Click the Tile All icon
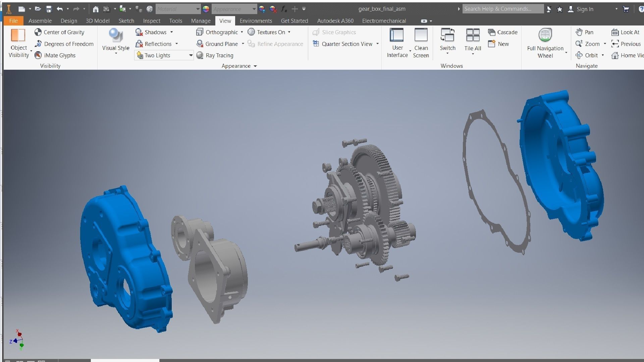The width and height of the screenshot is (644, 362). point(473,35)
